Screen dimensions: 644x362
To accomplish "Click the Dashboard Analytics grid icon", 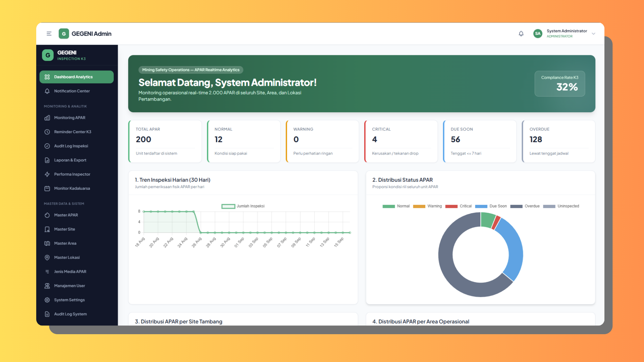I will click(x=47, y=77).
